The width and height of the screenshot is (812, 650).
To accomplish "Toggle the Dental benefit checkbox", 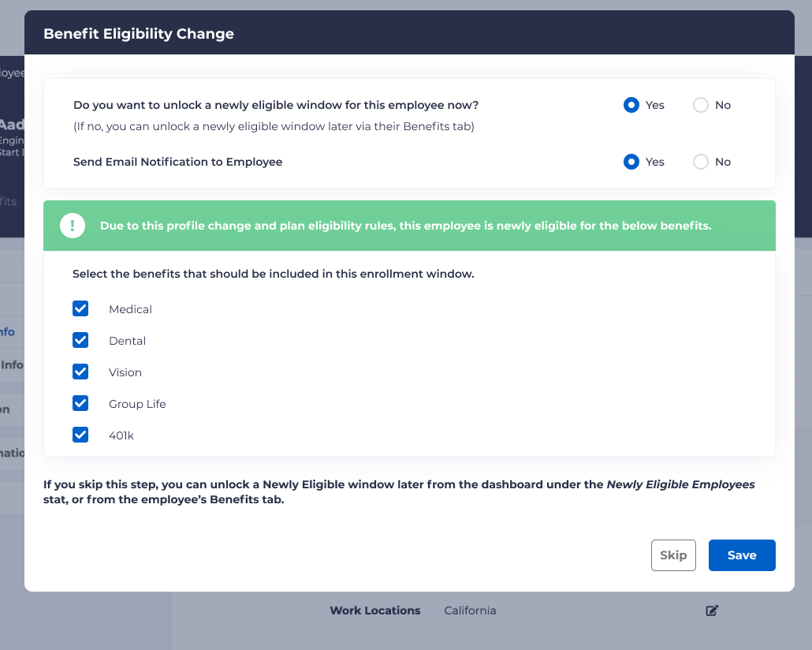I will 80,340.
